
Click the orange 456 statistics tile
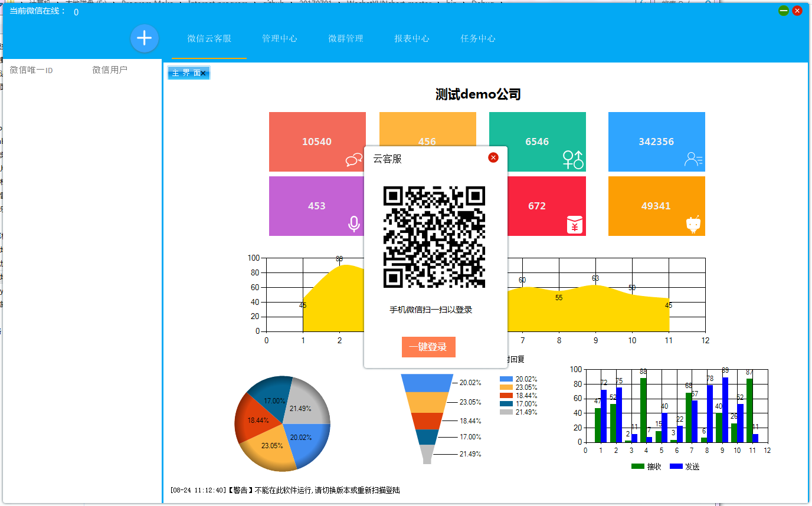click(428, 130)
